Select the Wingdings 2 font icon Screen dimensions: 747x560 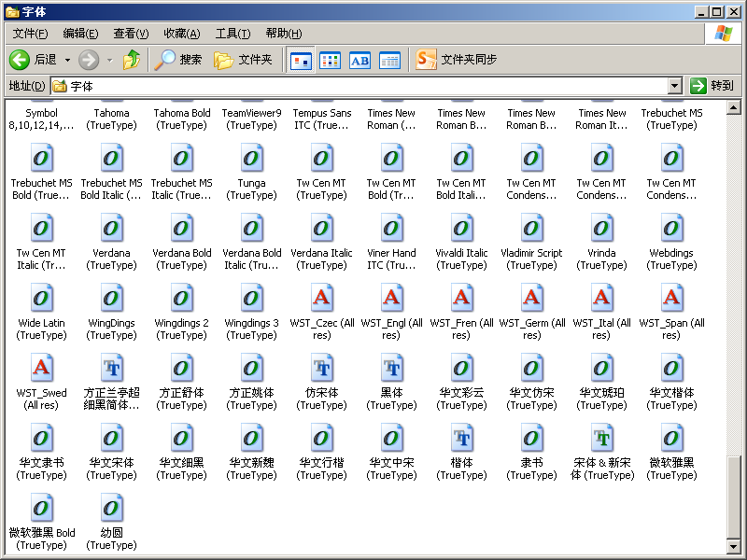181,298
